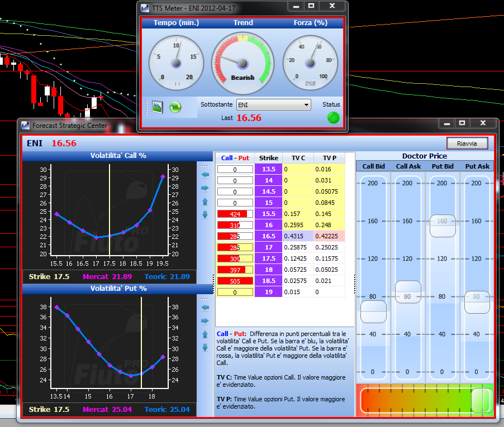This screenshot has width=504, height=427.
Task: Click down arrow beside Volatilita' Call chart
Action: pos(205,215)
